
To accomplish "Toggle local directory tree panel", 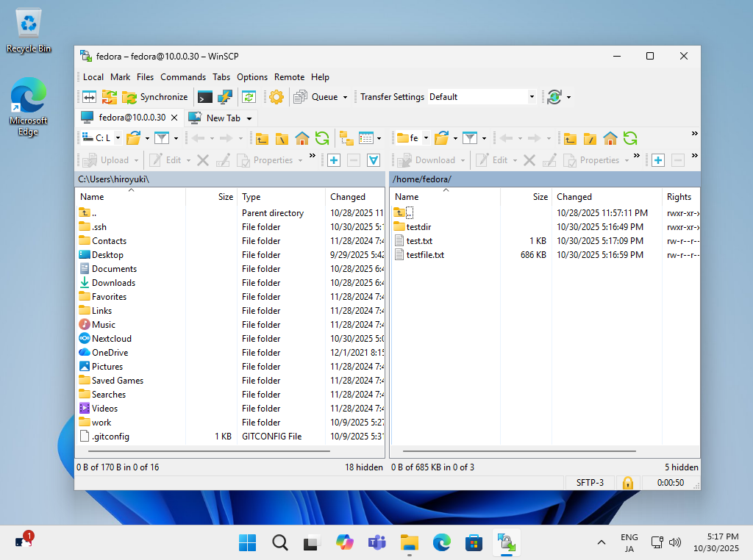I will (346, 138).
